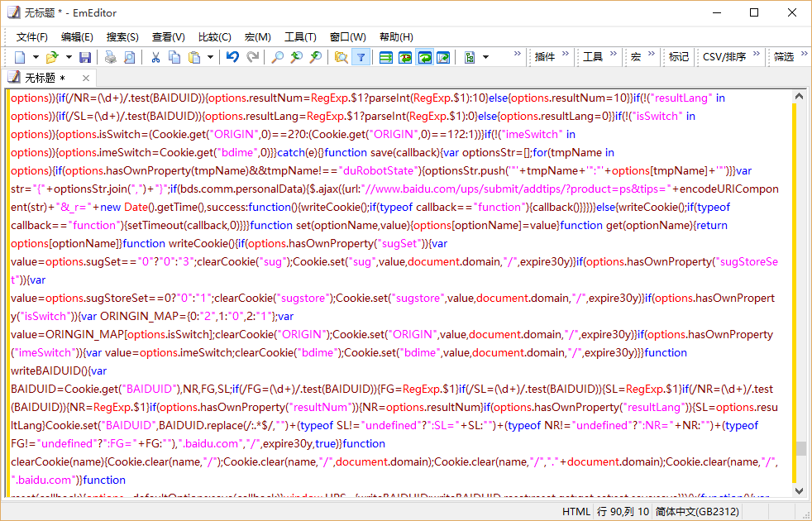This screenshot has height=521, width=812.
Task: Toggle the wrap by window button
Action: click(424, 57)
